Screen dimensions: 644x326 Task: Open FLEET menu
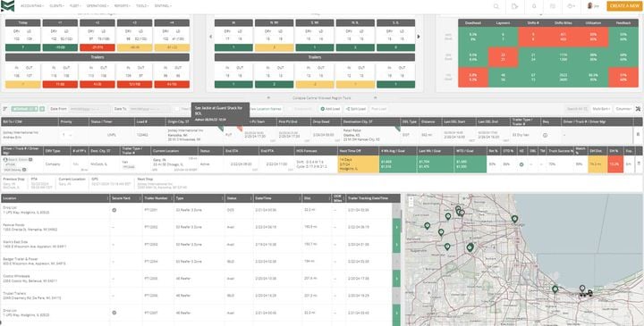click(75, 6)
